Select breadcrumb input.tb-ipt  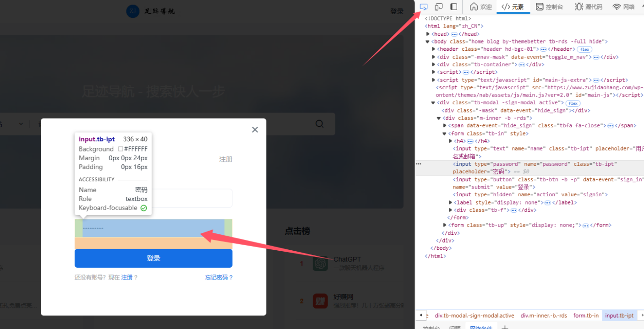(619, 316)
